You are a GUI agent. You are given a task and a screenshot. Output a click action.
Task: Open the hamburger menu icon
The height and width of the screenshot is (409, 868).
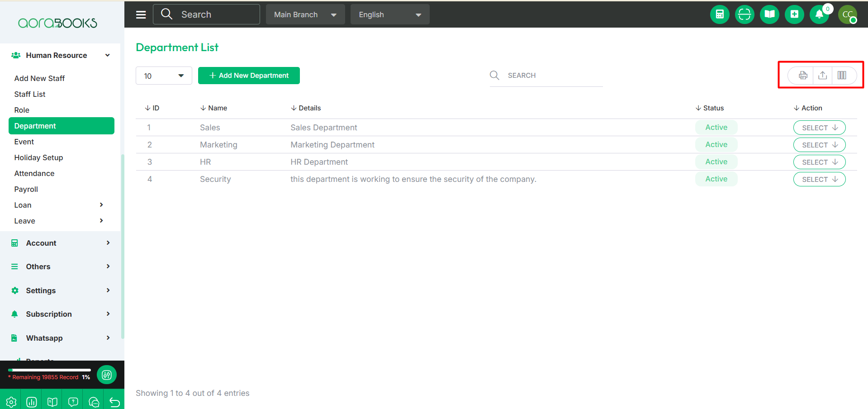(141, 14)
